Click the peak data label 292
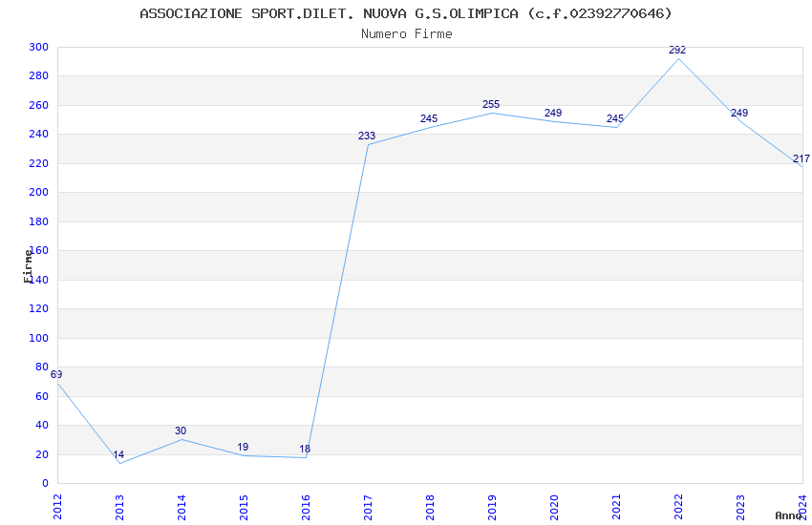 pyautogui.click(x=677, y=51)
